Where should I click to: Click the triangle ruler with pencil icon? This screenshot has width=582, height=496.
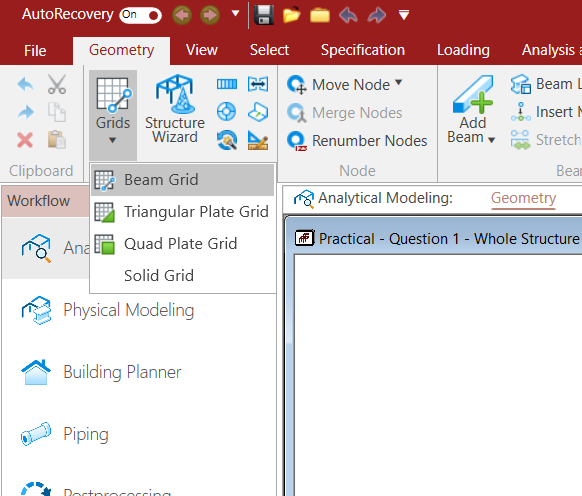pyautogui.click(x=258, y=140)
